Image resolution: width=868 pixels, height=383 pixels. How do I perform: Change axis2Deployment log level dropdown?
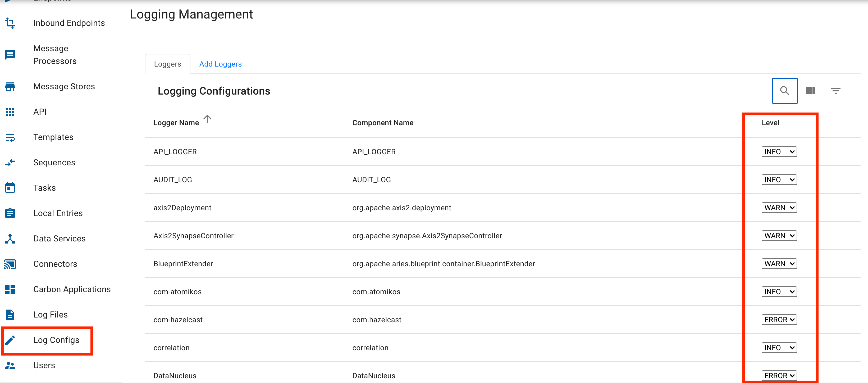(779, 208)
